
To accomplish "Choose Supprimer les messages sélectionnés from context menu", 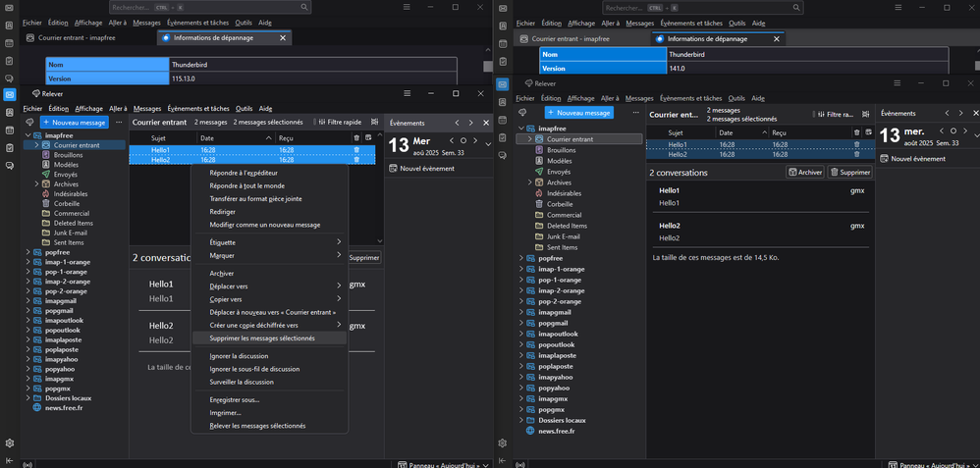I will [262, 338].
